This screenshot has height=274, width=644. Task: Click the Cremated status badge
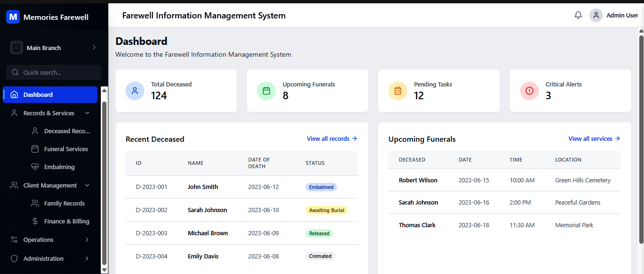(320, 256)
